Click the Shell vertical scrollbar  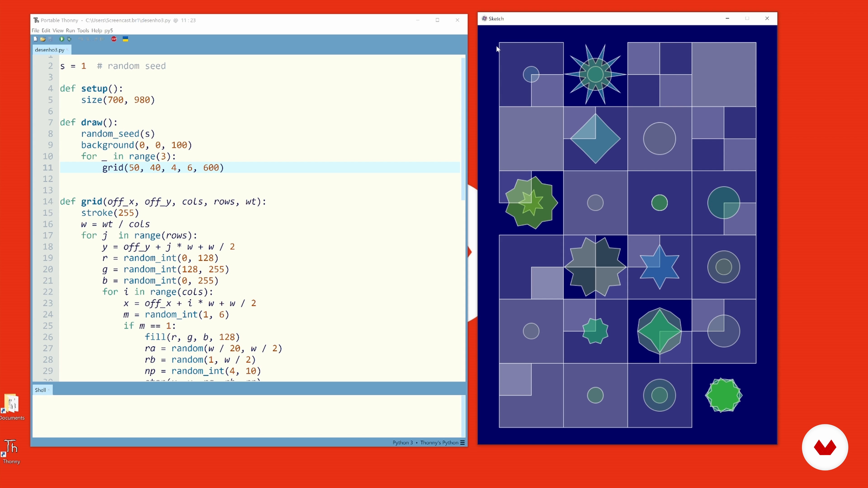(463, 416)
